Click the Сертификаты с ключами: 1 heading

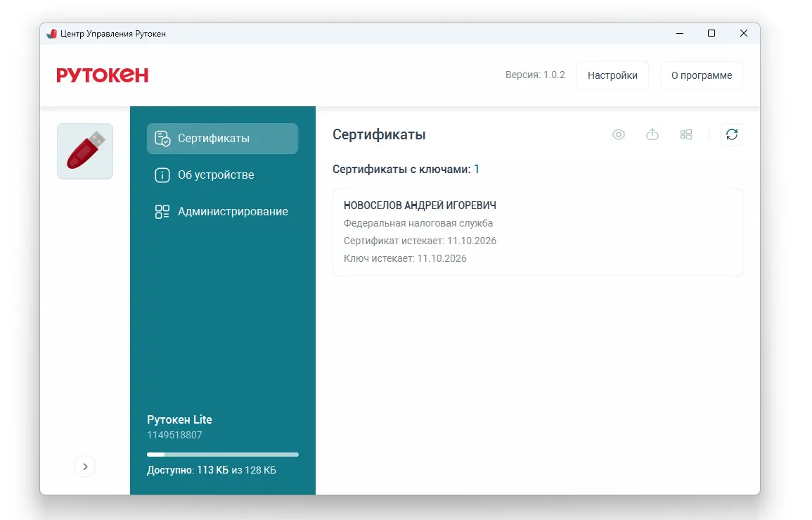pos(406,169)
